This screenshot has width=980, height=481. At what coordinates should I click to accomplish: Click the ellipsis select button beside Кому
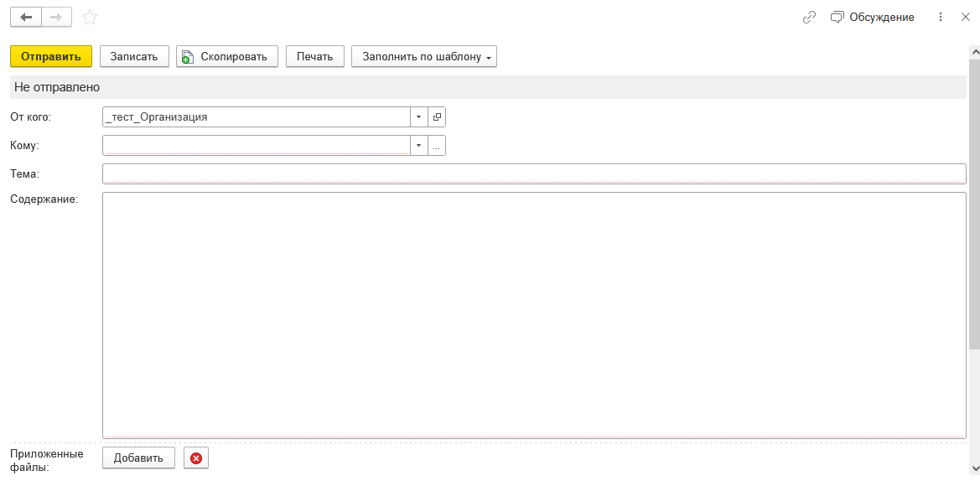coord(437,146)
